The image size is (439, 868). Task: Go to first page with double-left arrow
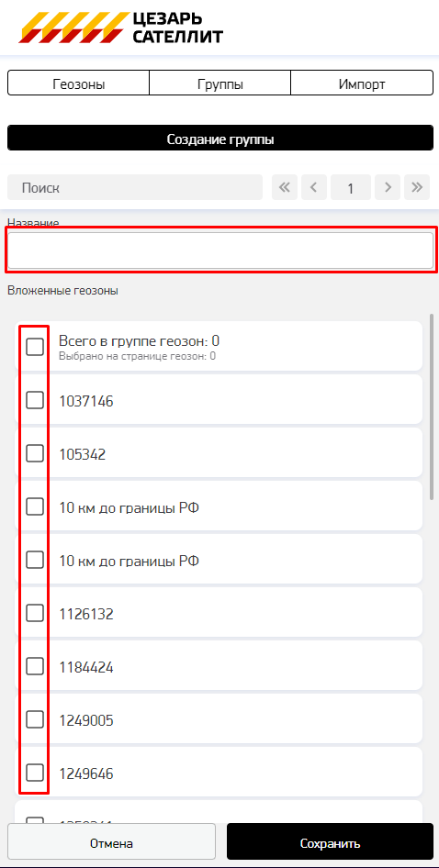coord(285,188)
